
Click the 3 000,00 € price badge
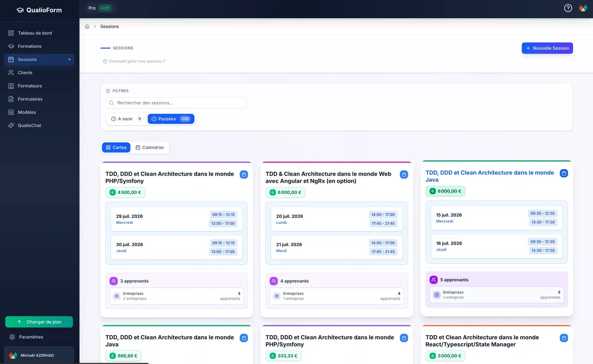[445, 356]
